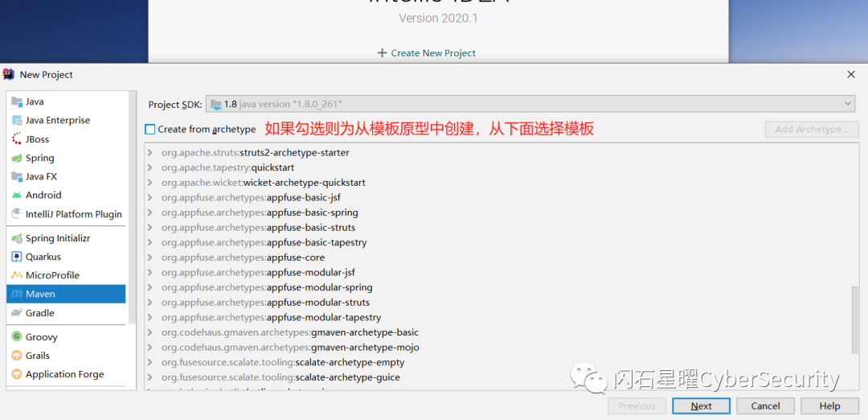Select scalate-archetype-empty row
This screenshot has height=420, width=868.
pyautogui.click(x=497, y=362)
